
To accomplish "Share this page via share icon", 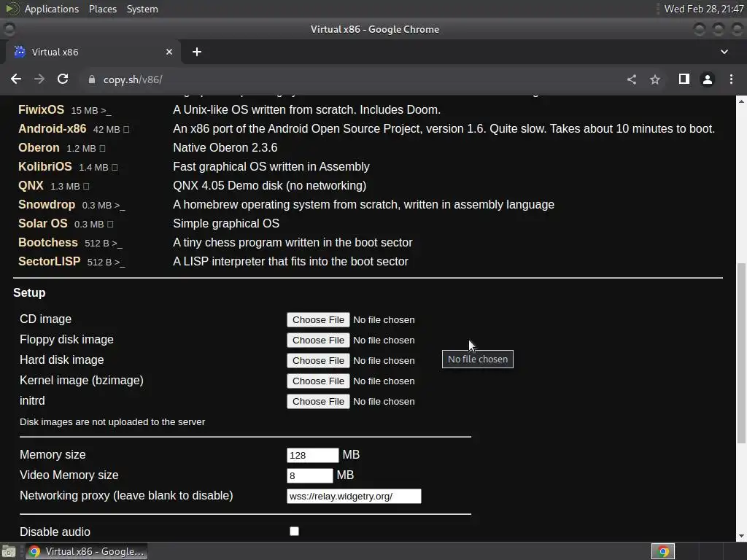I will [x=632, y=79].
